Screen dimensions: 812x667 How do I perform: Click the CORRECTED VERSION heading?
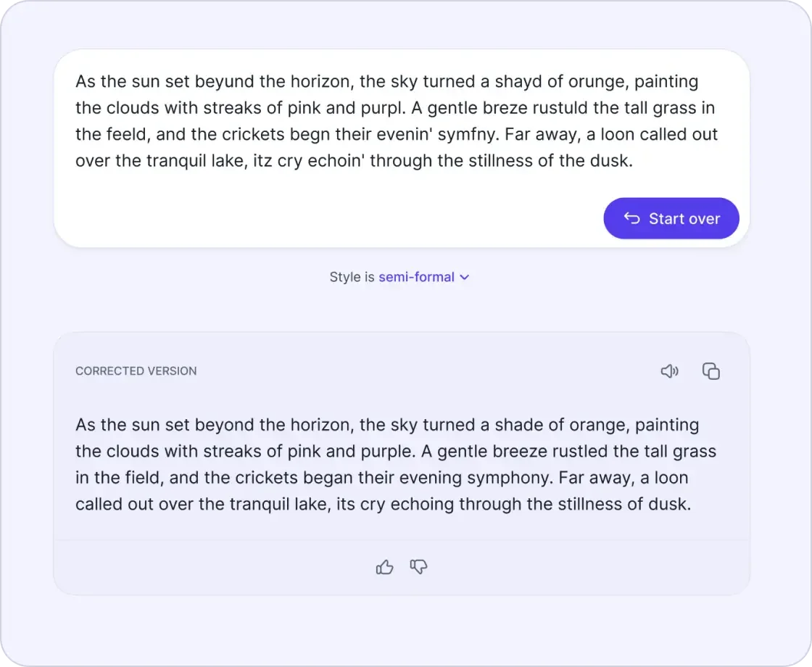(136, 371)
